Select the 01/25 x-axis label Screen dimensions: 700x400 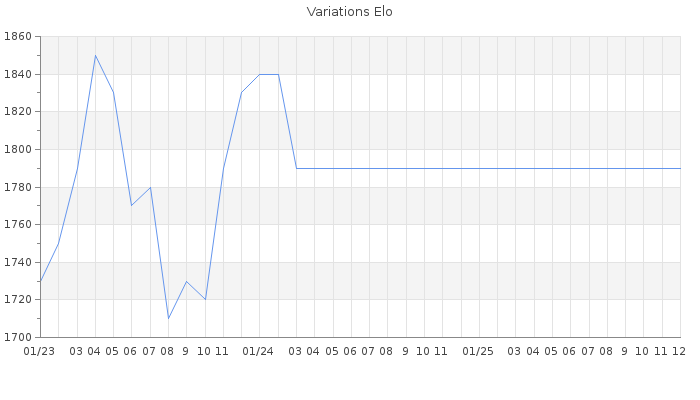click(x=478, y=351)
